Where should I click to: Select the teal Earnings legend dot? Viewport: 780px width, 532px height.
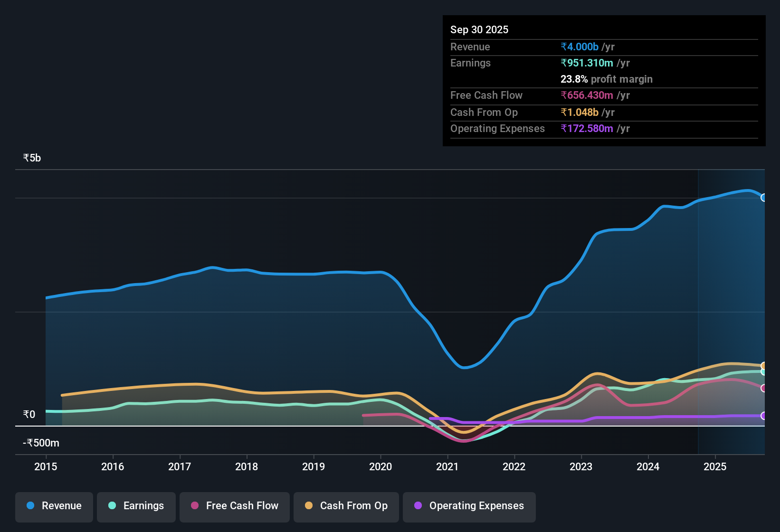(x=112, y=506)
